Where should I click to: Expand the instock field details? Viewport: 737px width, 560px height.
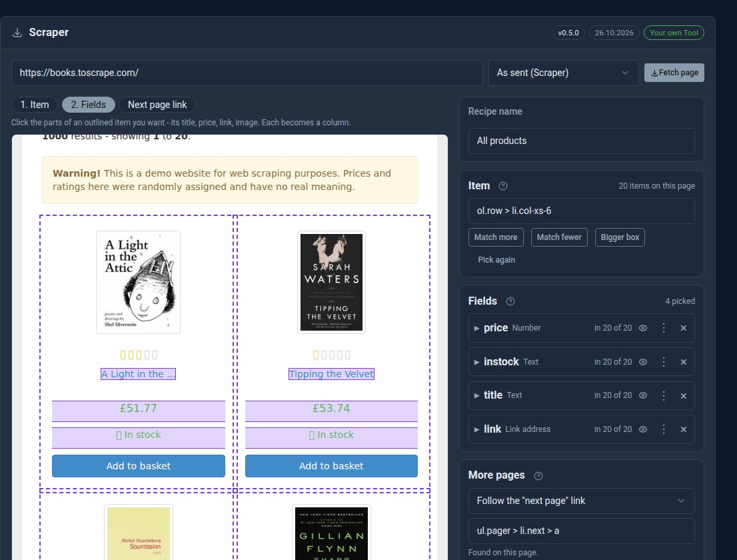[x=476, y=362]
